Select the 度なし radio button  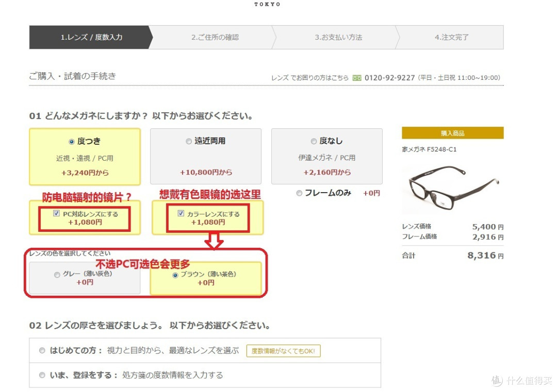tap(314, 141)
